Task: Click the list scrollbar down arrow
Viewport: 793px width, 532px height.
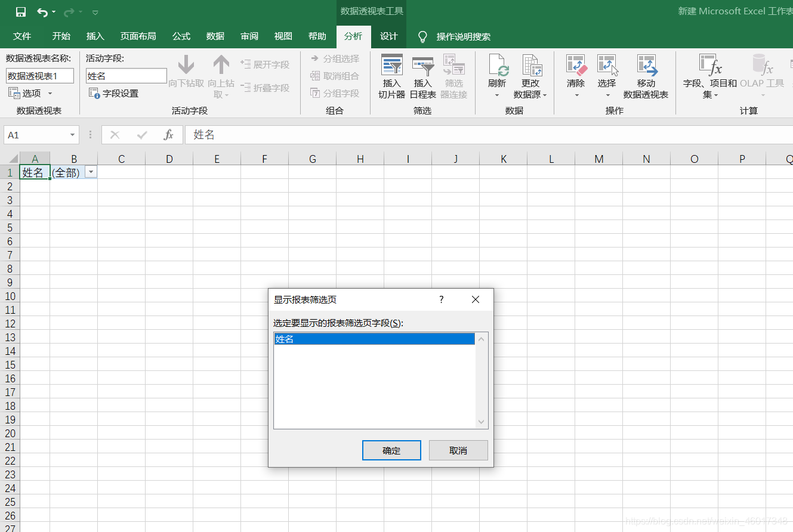Action: [482, 422]
